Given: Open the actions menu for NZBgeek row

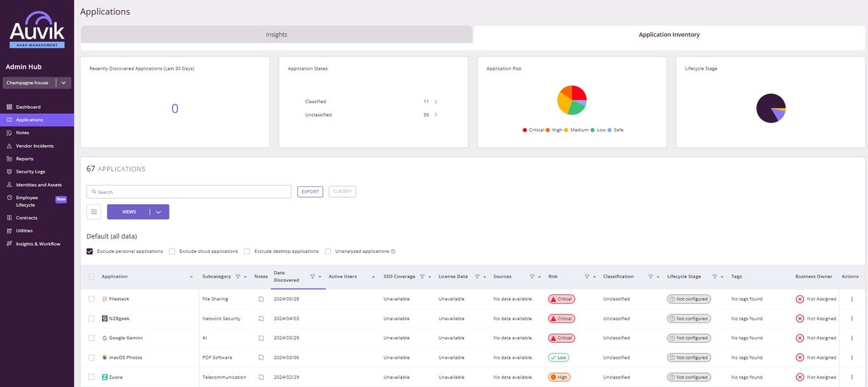Looking at the screenshot, I should click(x=851, y=319).
